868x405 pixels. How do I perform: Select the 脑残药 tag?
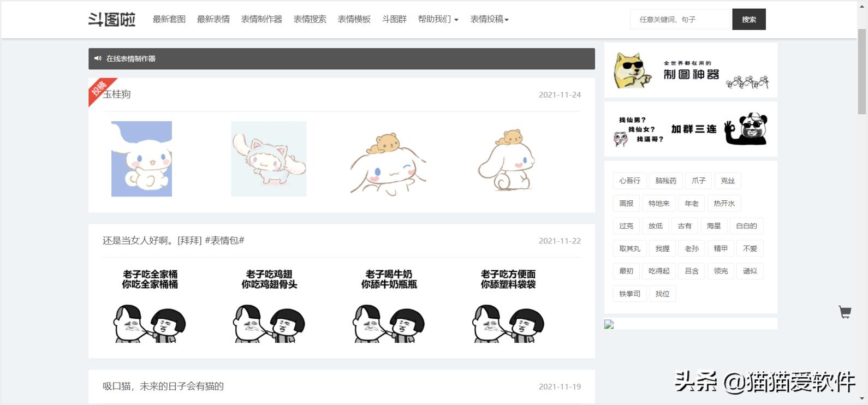click(x=665, y=181)
